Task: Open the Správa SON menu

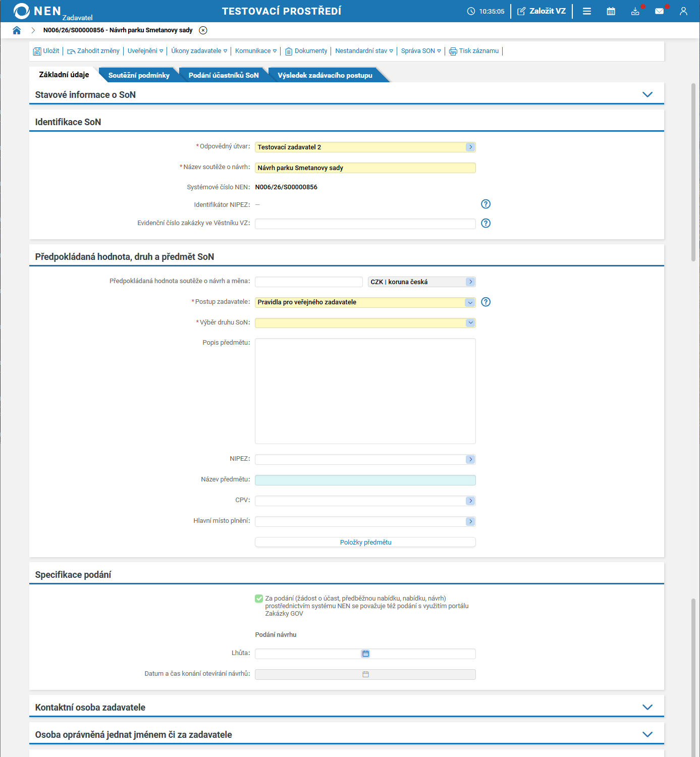Action: 421,51
